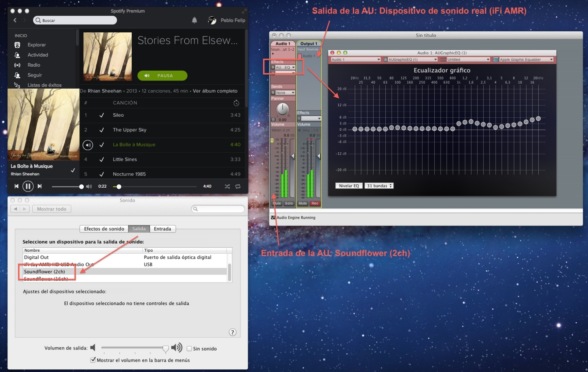
Task: Open Explorar in Spotify sidebar
Action: tap(36, 45)
